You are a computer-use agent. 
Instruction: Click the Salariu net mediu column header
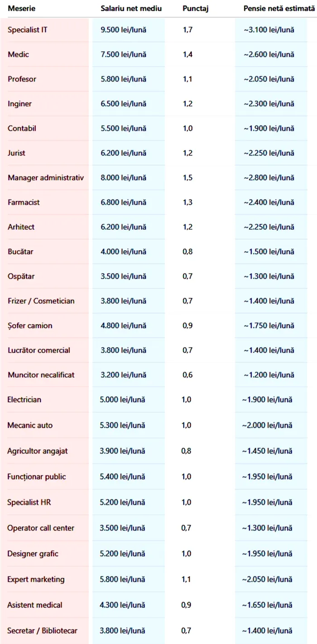click(131, 9)
